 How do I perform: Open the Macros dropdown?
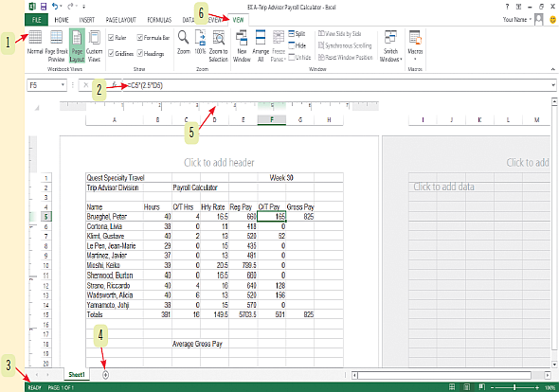(415, 45)
